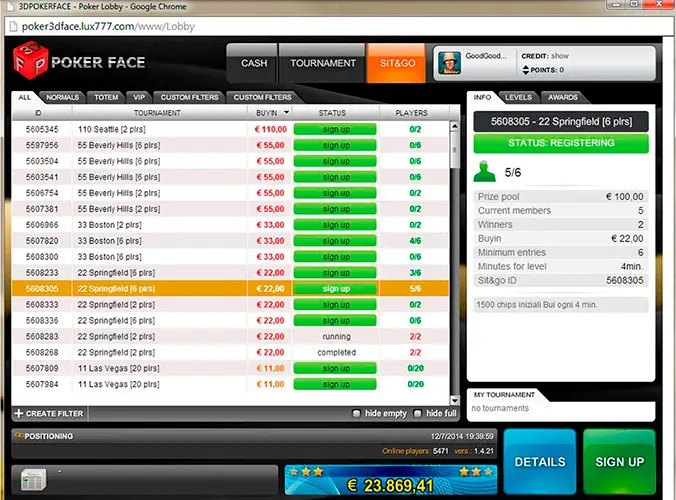Viewport: 676px width, 500px height.
Task: Switch to the TOURNAMENT tab
Action: click(323, 63)
